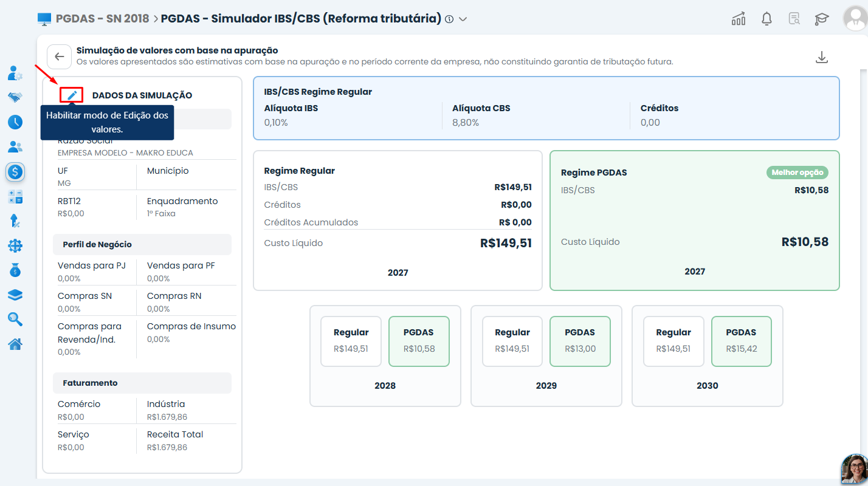The image size is (868, 486).
Task: Click the PGDAS - SN 2018 breadcrumb
Action: [x=102, y=18]
